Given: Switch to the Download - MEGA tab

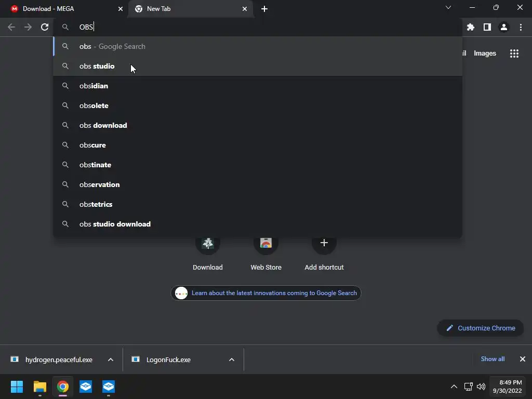Looking at the screenshot, I should coord(64,9).
